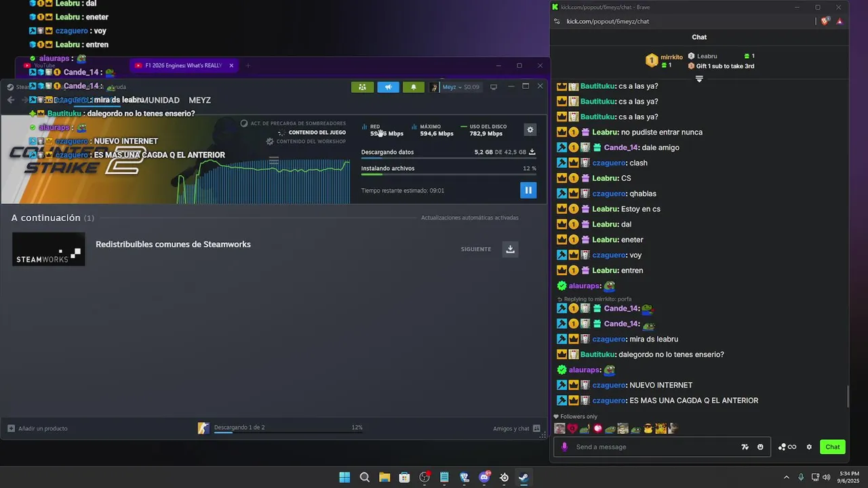Click Contenido del juego label

click(x=317, y=133)
